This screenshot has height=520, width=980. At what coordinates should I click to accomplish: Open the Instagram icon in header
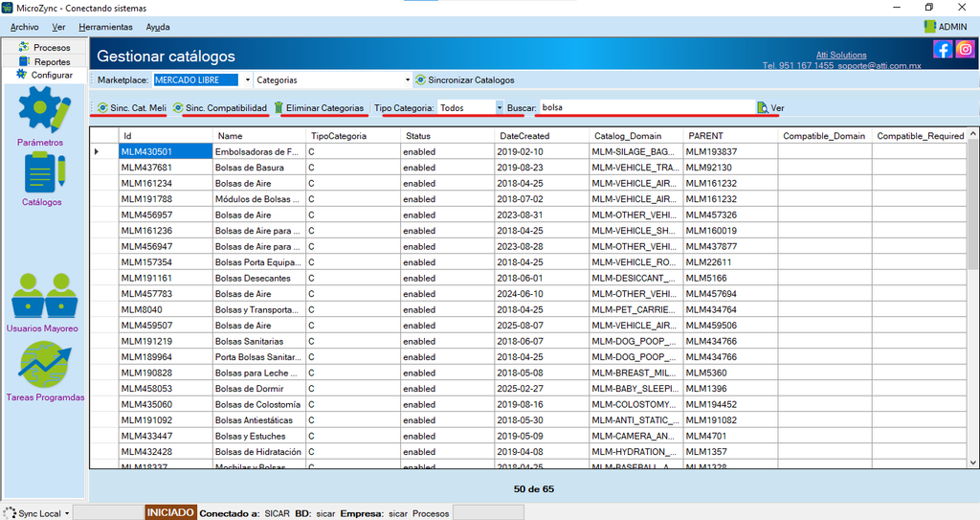tap(965, 49)
